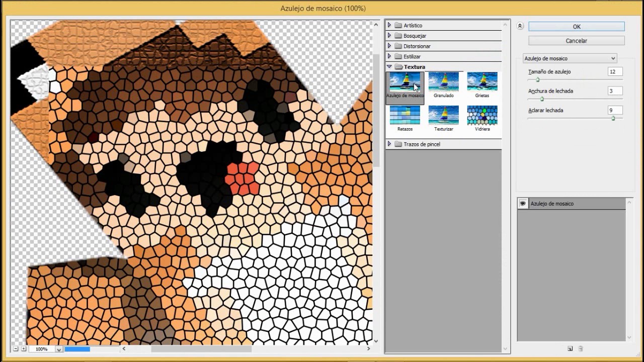Image resolution: width=644 pixels, height=362 pixels.
Task: Click the effect layers panel scroll down arrow
Action: (x=629, y=338)
